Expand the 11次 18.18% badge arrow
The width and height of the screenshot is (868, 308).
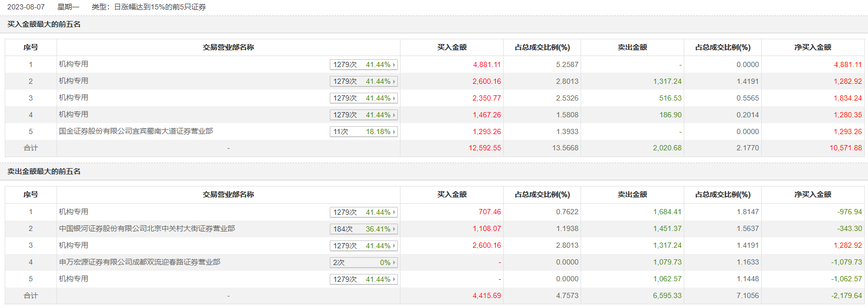point(394,132)
